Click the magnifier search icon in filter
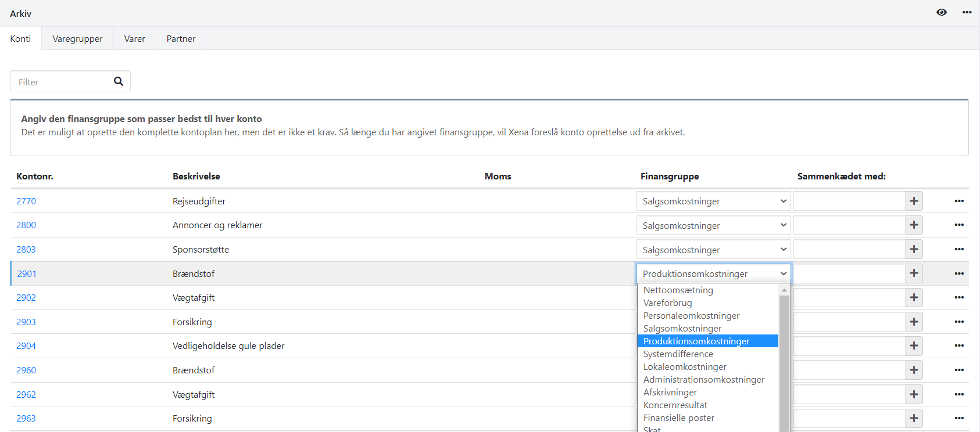The width and height of the screenshot is (980, 432). click(x=119, y=81)
